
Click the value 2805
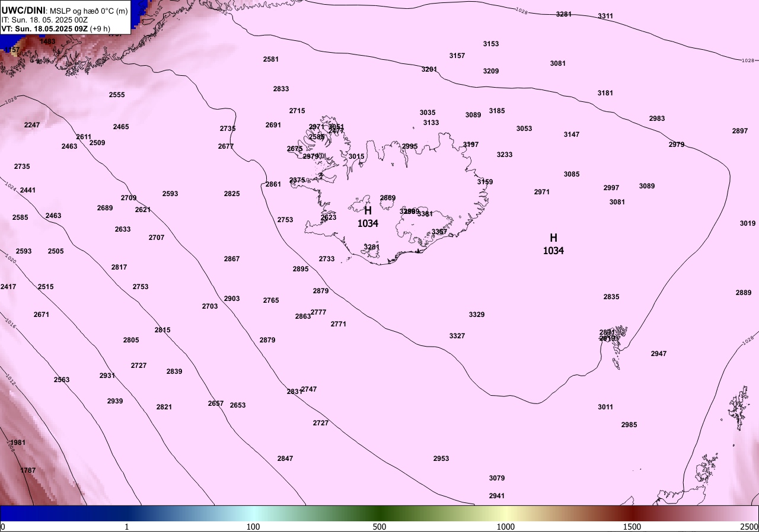[x=131, y=340]
